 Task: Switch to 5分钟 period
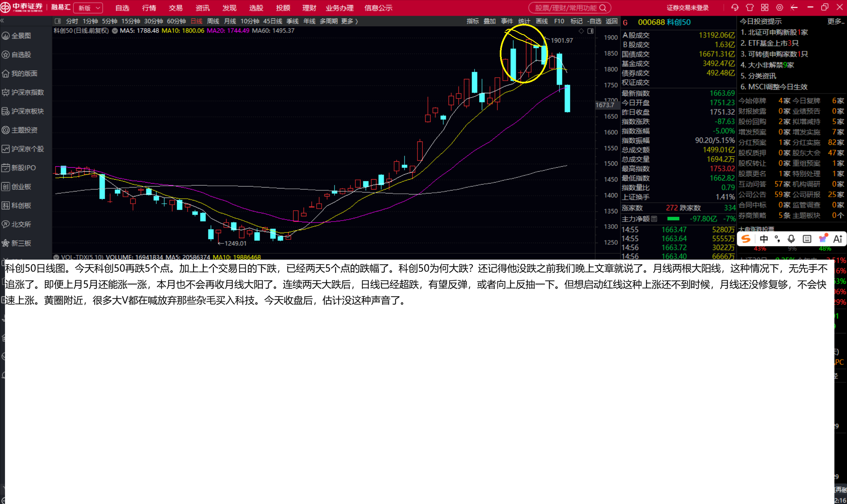110,21
